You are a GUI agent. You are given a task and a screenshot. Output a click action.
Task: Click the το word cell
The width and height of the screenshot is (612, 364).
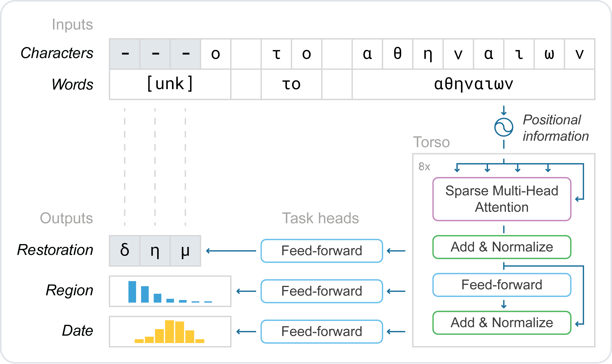pos(291,84)
